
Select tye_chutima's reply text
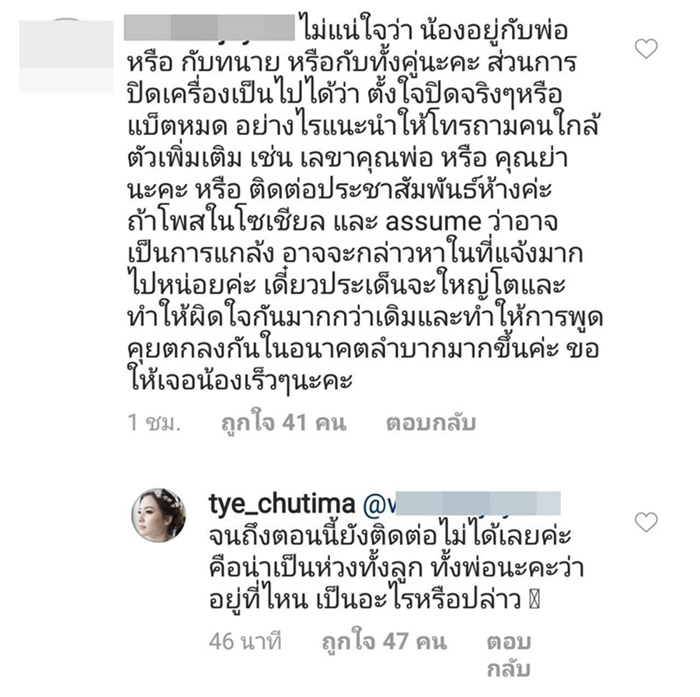tap(396, 568)
